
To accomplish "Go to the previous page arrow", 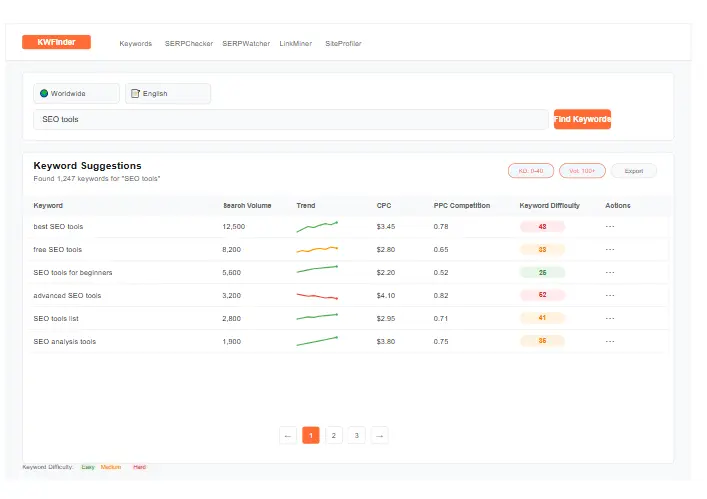I will pyautogui.click(x=288, y=435).
